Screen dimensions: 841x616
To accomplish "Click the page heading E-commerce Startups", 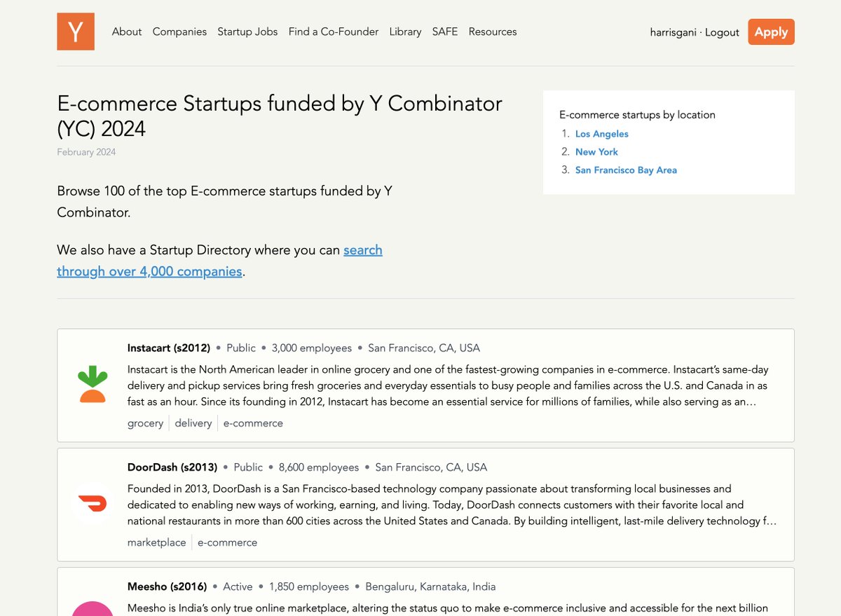I will tap(280, 116).
